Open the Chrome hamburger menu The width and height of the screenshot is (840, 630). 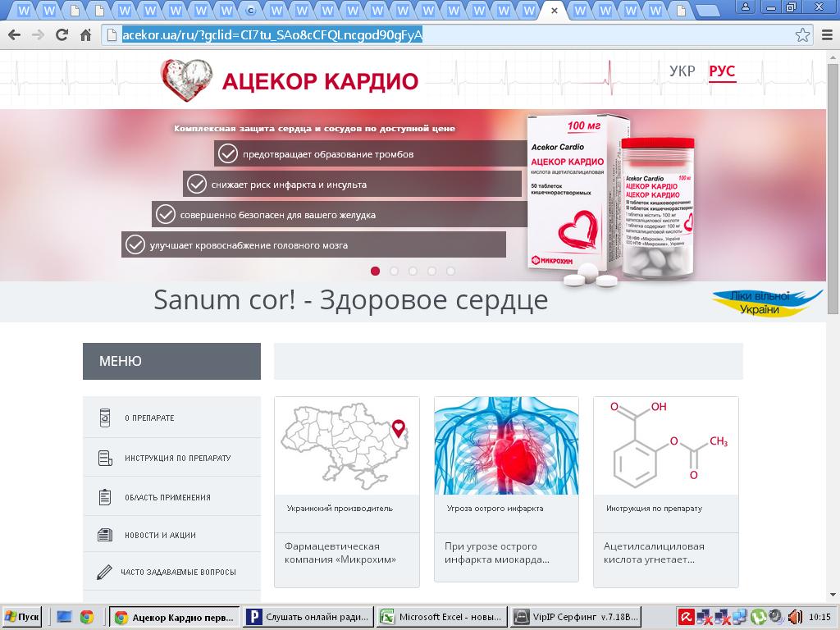click(827, 35)
